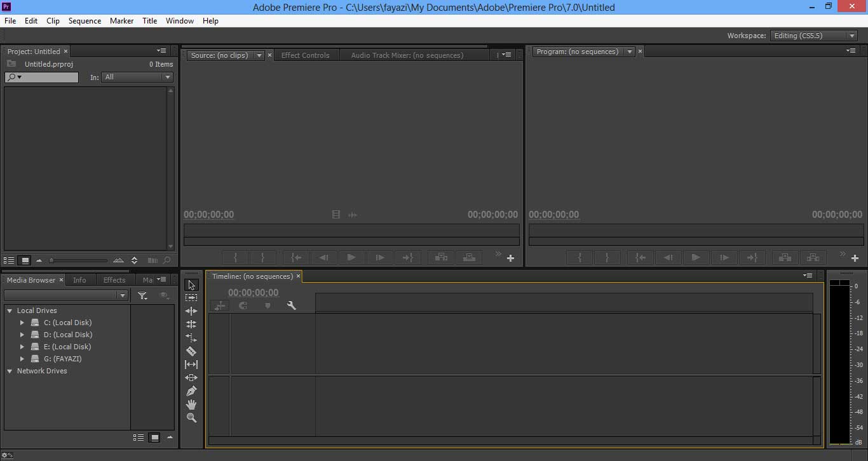
Task: Switch to the Info tab
Action: tap(79, 280)
